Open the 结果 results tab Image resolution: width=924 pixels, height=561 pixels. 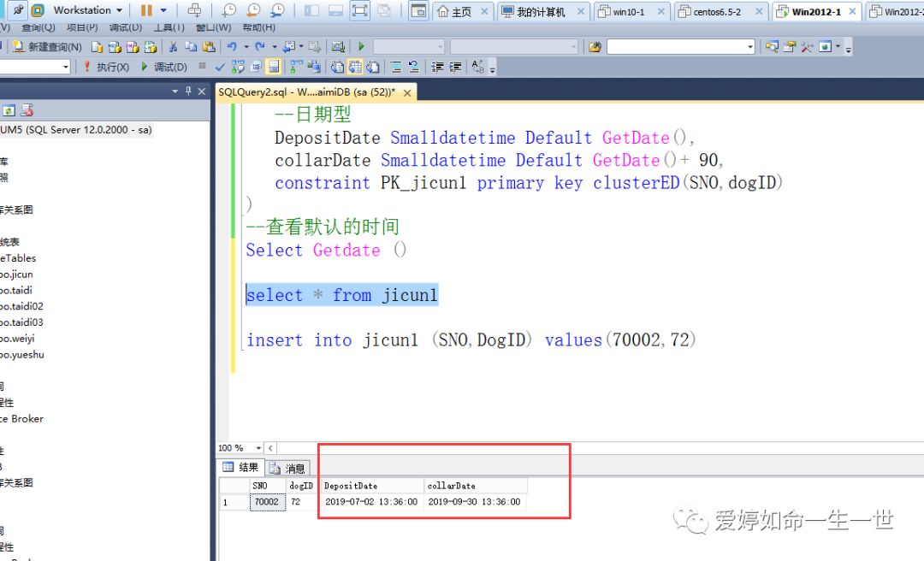(241, 467)
